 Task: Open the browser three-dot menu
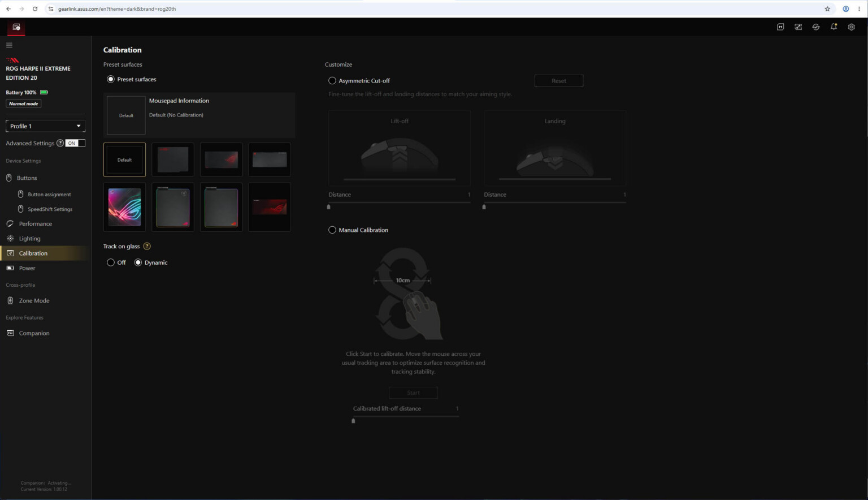859,8
